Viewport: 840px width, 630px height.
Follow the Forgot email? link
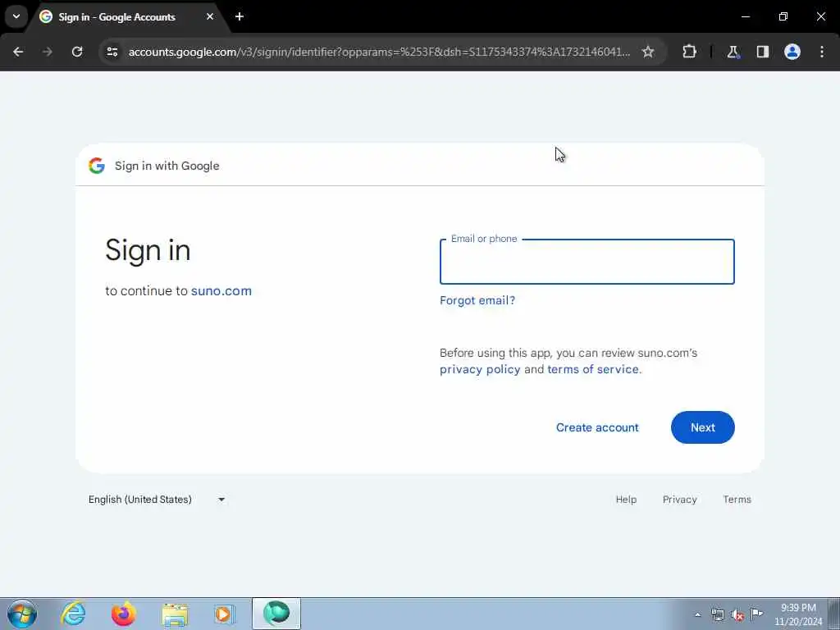click(x=477, y=300)
